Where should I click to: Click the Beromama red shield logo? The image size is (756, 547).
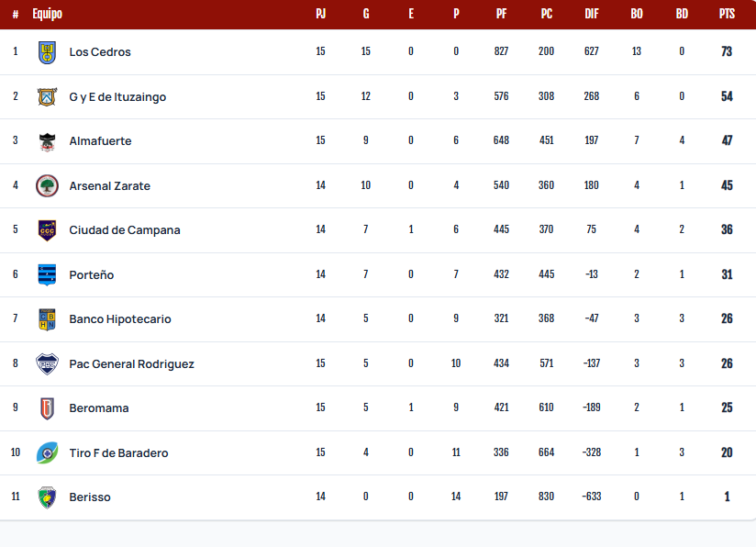(48, 408)
